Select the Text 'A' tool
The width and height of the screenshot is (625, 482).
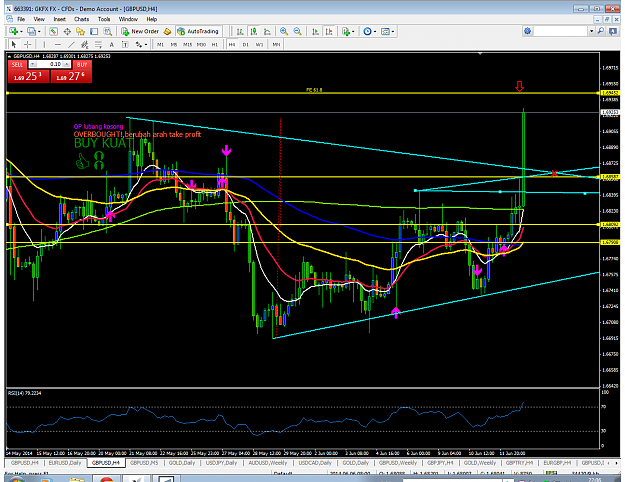(x=112, y=44)
